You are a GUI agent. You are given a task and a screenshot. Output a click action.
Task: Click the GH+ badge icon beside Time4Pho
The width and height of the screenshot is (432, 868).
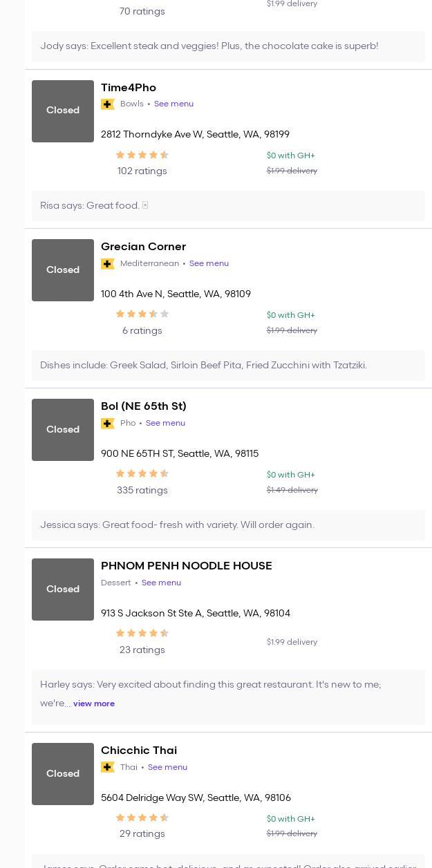click(x=108, y=104)
